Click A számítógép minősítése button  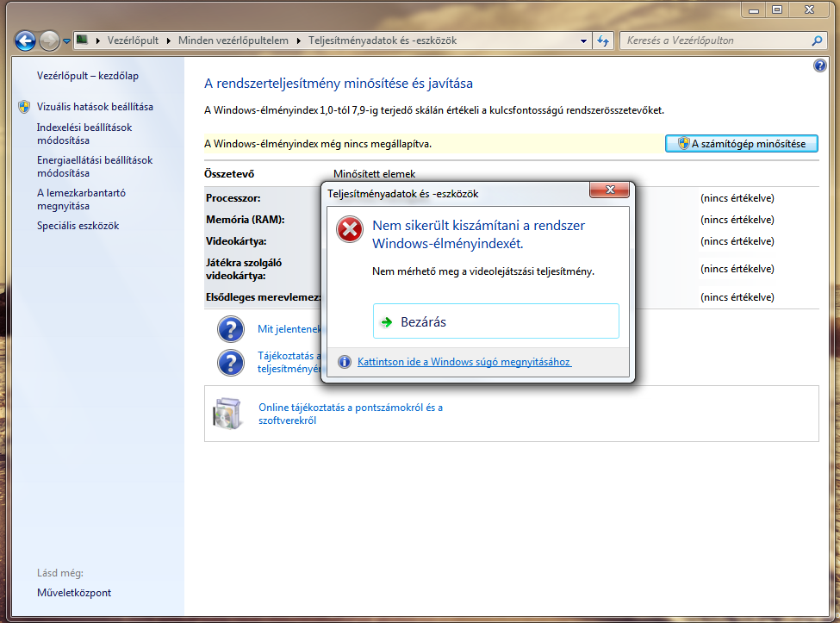coord(742,144)
